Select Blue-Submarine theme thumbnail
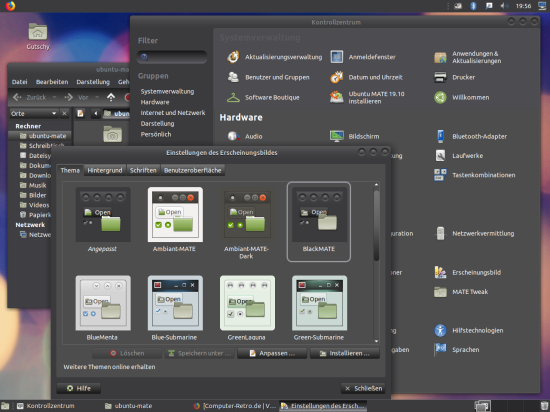The width and height of the screenshot is (550, 412). 175,303
